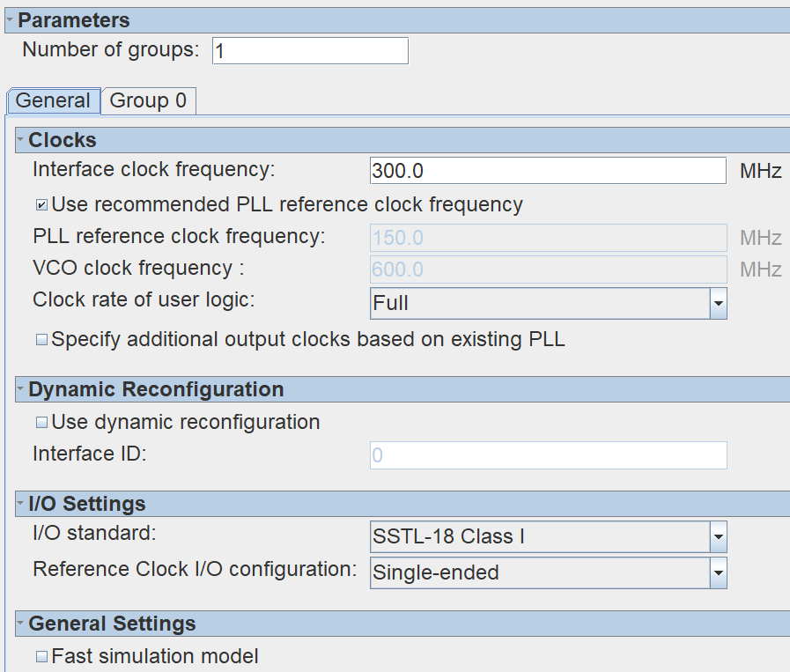
Task: Click the Interface ID field
Action: coord(548,455)
